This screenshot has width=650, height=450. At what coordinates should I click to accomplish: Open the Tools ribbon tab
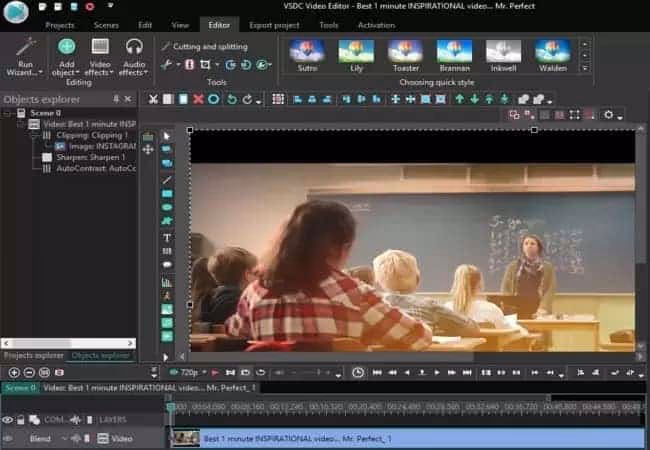tap(329, 25)
